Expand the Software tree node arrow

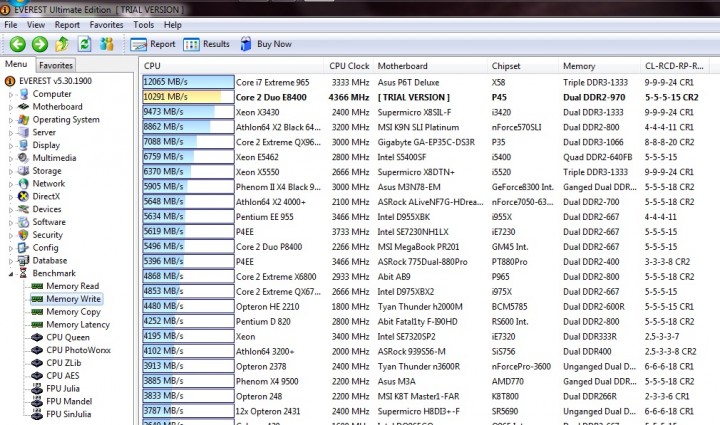tap(11, 223)
